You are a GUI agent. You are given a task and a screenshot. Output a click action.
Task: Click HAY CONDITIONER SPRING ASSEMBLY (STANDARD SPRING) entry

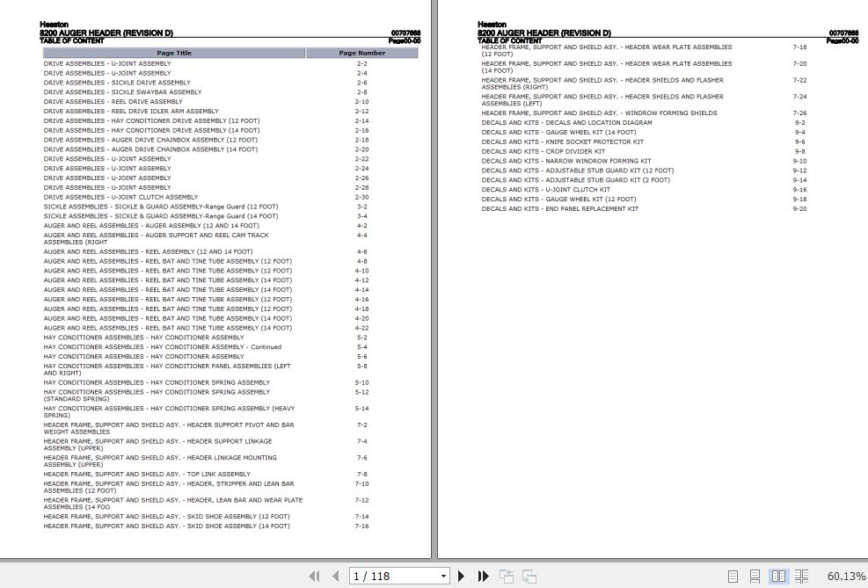pyautogui.click(x=157, y=395)
